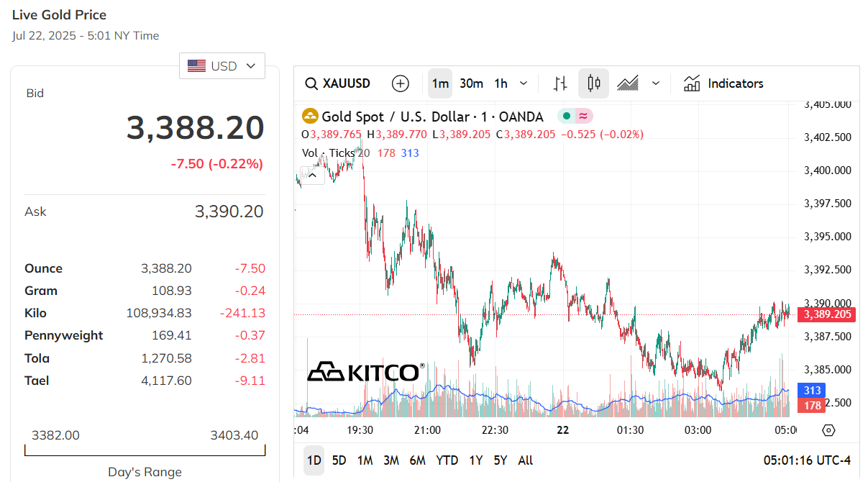
Task: Click the 22 date axis label
Action: pyautogui.click(x=562, y=430)
